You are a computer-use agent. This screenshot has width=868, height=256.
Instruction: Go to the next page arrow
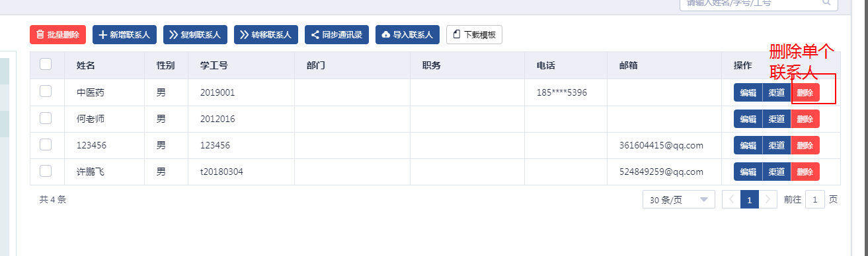click(x=768, y=199)
